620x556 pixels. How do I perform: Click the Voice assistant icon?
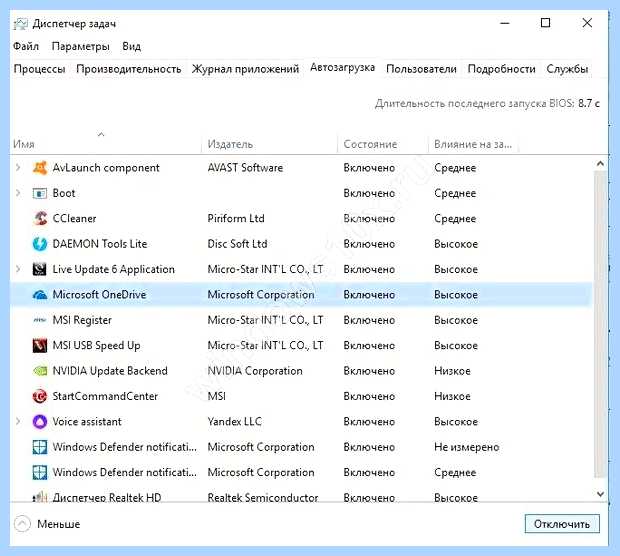pyautogui.click(x=40, y=422)
